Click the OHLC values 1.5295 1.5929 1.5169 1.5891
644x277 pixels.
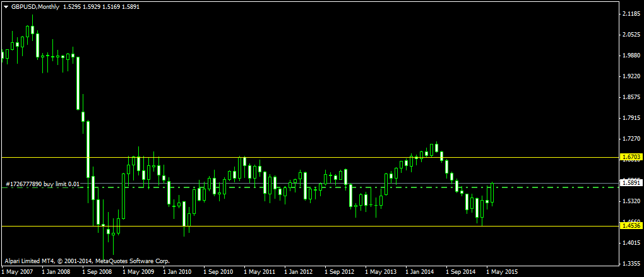pyautogui.click(x=102, y=7)
